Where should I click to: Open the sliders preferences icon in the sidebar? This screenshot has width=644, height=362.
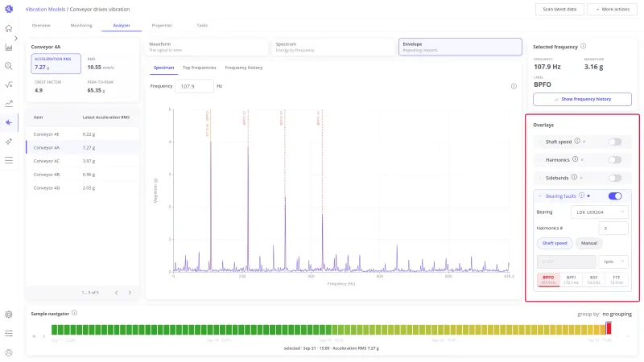click(9, 333)
